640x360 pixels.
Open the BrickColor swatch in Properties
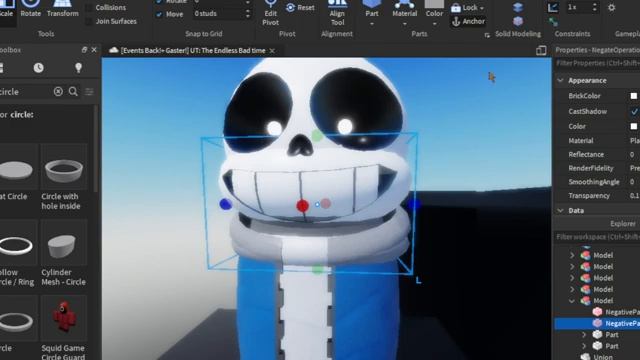[x=633, y=96]
